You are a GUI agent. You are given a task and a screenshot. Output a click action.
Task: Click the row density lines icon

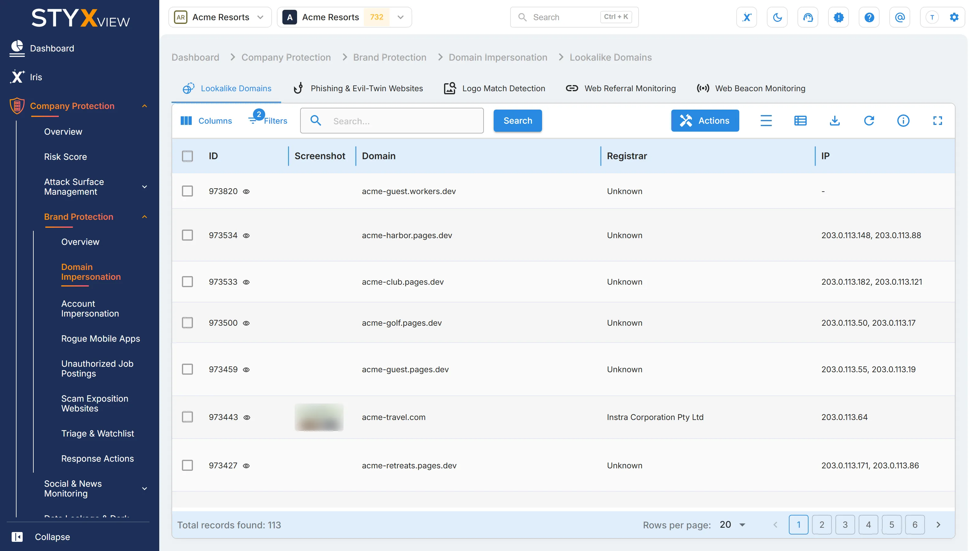coord(766,121)
